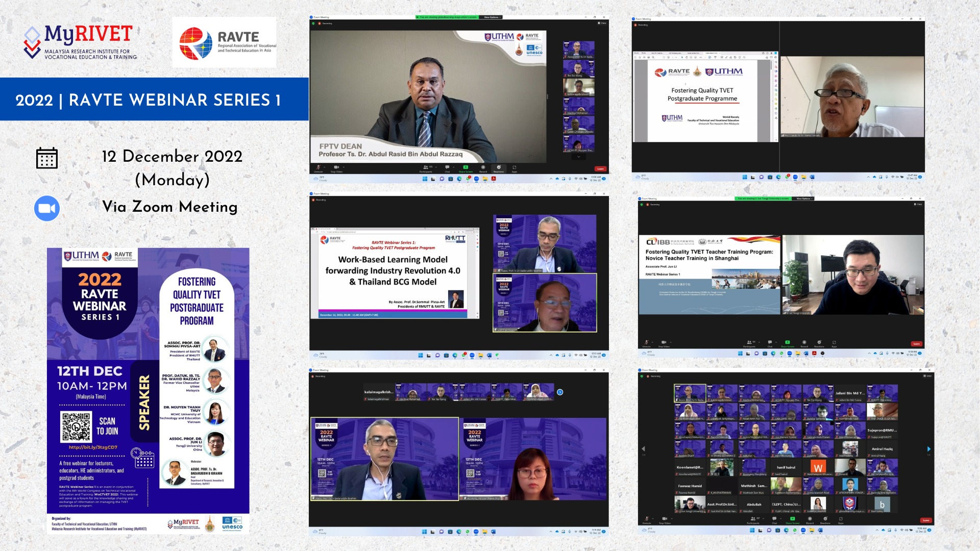Open chat arrow menu in the FPTV Dean window

tap(453, 166)
